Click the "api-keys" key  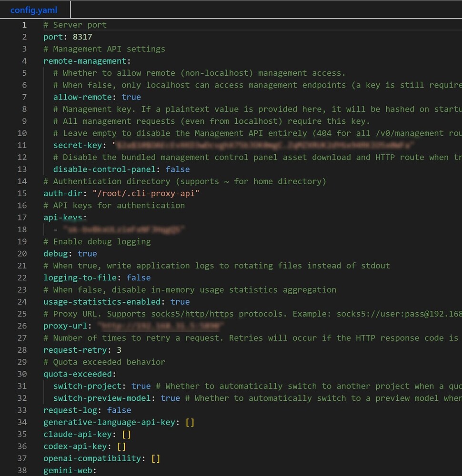pyautogui.click(x=63, y=218)
